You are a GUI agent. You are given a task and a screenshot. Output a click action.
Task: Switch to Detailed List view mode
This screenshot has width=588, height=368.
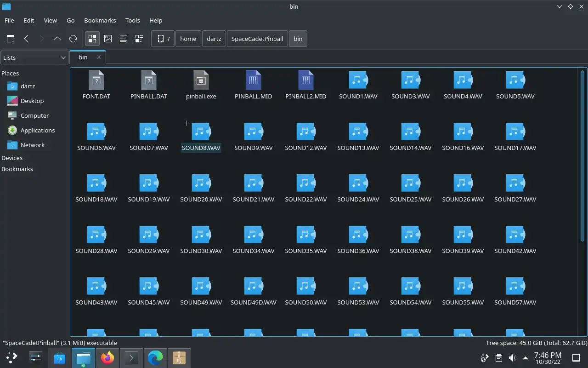139,39
